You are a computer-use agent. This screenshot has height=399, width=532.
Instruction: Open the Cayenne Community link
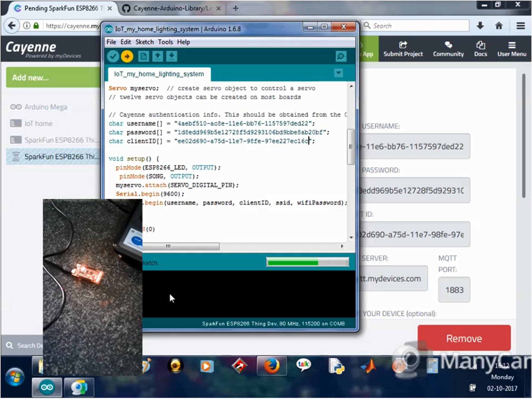click(x=448, y=49)
